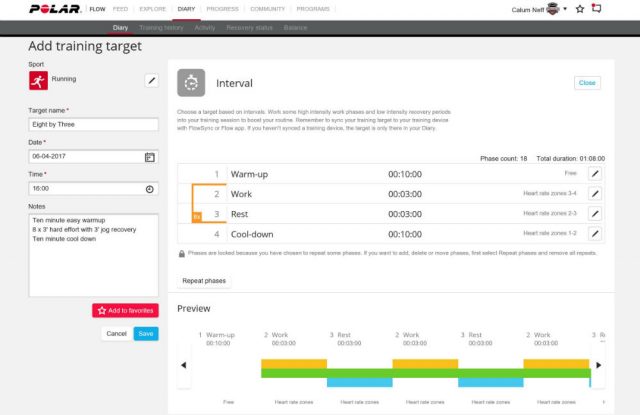Viewport: 640px width, 415px height.
Task: Open the notifications icon in the header
Action: pos(597,9)
